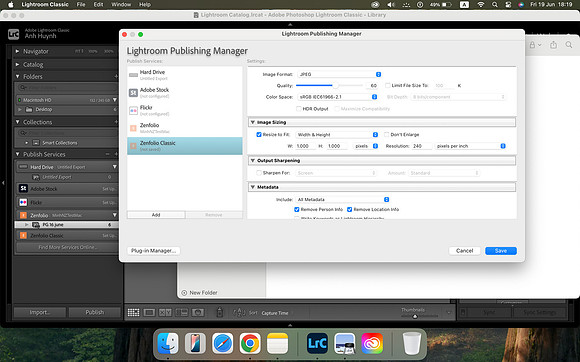Enable HDR Output checkbox

tap(299, 109)
